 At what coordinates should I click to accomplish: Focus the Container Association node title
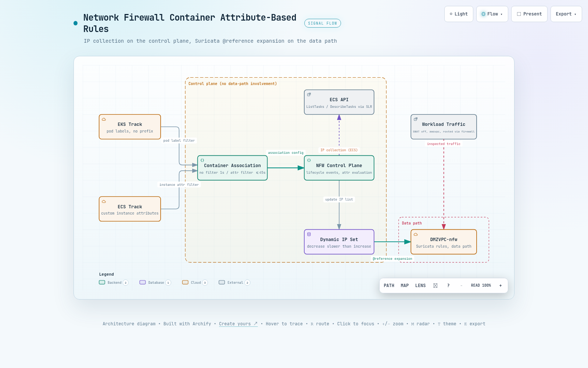pos(232,166)
